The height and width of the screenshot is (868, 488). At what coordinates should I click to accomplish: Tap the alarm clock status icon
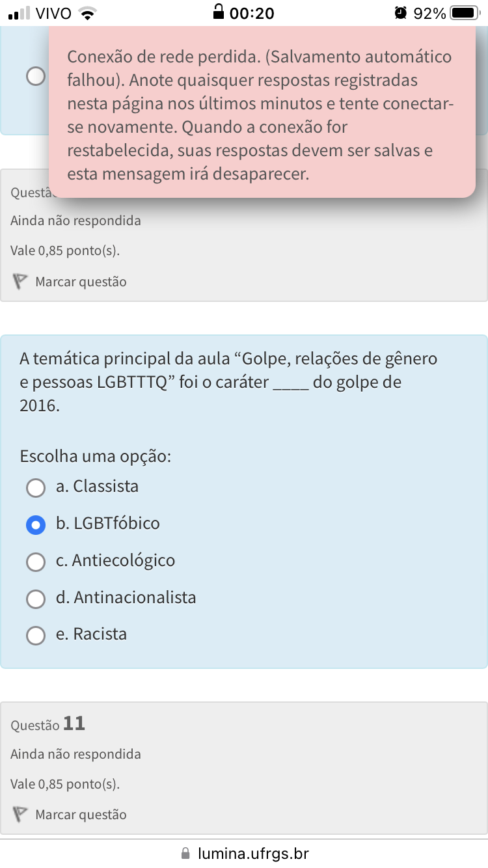point(401,13)
